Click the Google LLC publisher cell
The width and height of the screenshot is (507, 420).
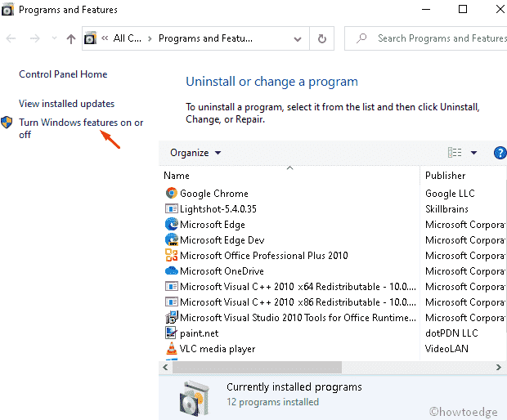tap(450, 193)
